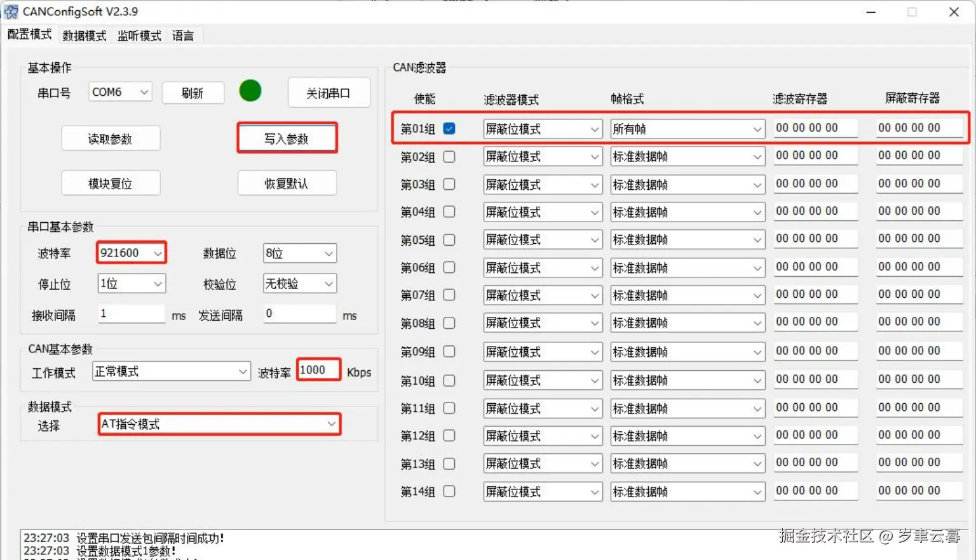This screenshot has height=560, width=976.
Task: Open the 语言 menu
Action: click(183, 36)
